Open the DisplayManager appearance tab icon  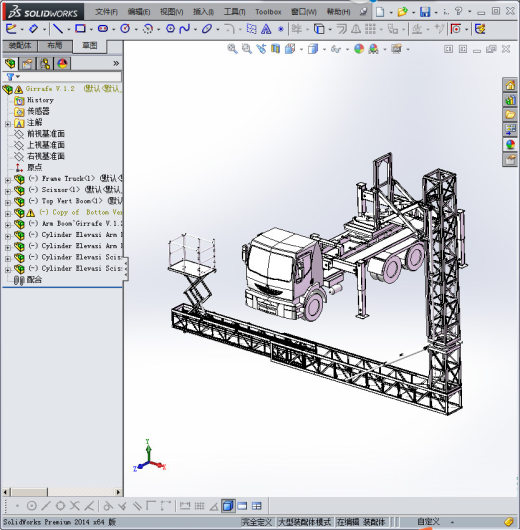pos(62,63)
